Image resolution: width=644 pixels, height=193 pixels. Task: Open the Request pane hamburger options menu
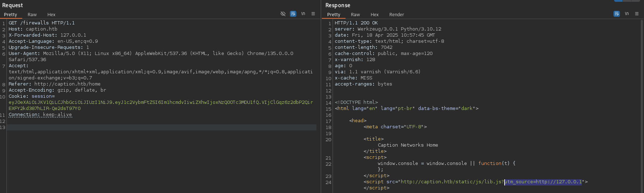(313, 14)
